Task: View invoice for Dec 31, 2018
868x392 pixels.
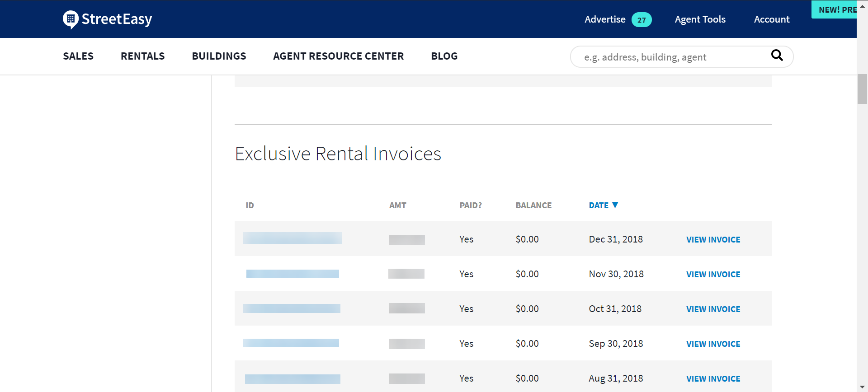Action: pyautogui.click(x=713, y=240)
